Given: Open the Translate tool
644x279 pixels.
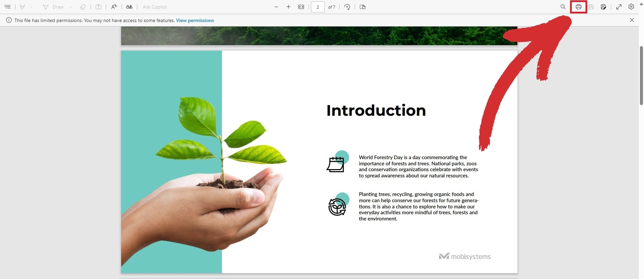Looking at the screenshot, I should (129, 7).
